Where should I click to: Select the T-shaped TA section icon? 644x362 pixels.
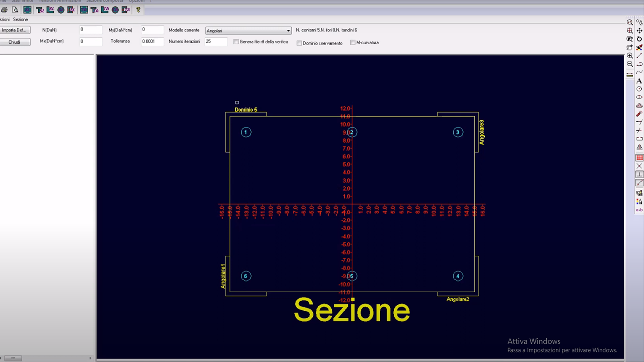click(x=95, y=9)
